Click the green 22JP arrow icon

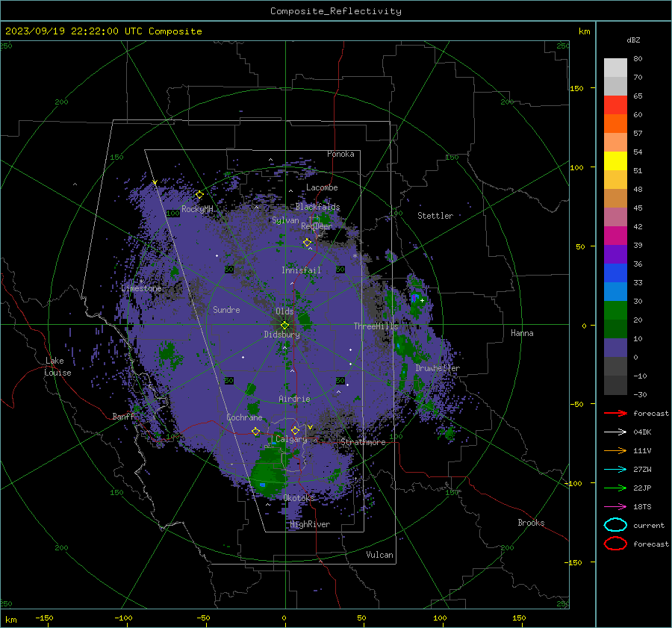pyautogui.click(x=615, y=488)
